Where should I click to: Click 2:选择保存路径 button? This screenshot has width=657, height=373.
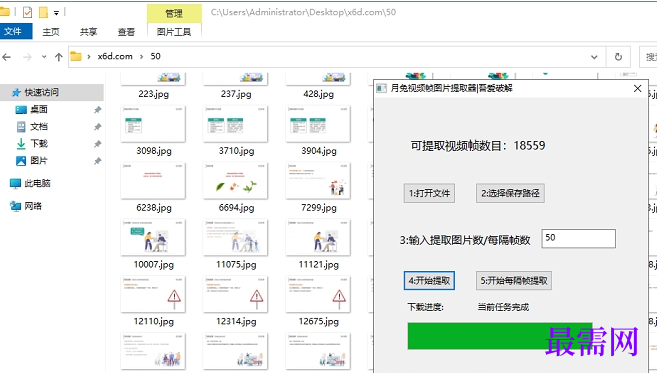pos(510,193)
